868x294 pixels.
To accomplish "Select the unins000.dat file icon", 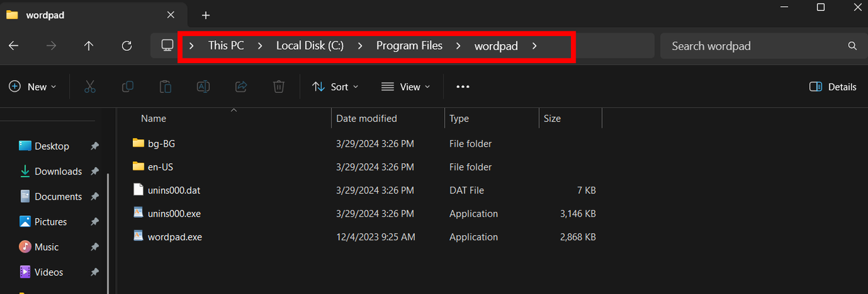I will (x=138, y=190).
